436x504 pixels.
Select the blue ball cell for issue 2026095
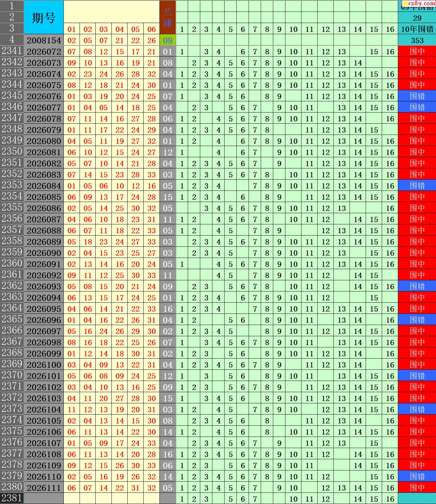(x=168, y=309)
